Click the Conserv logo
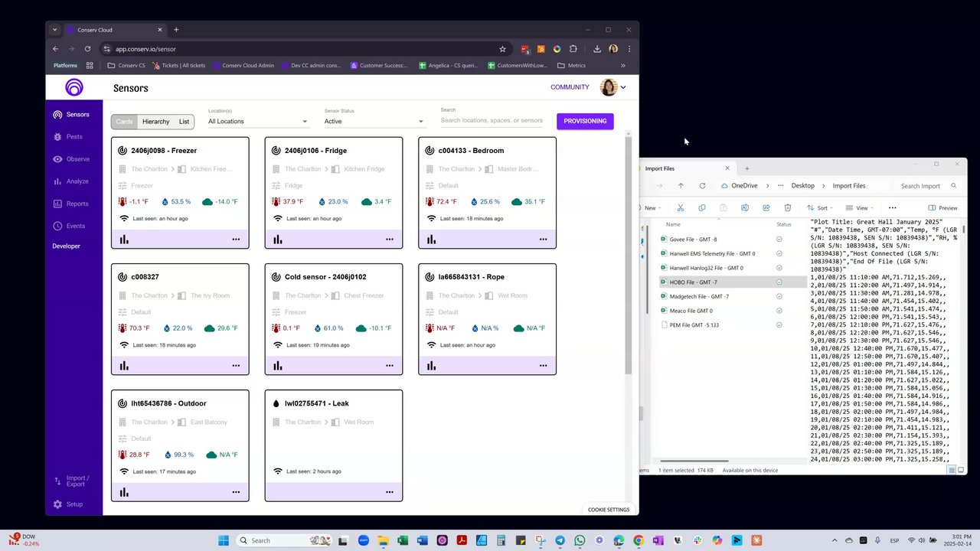Image resolution: width=980 pixels, height=551 pixels. pyautogui.click(x=73, y=87)
